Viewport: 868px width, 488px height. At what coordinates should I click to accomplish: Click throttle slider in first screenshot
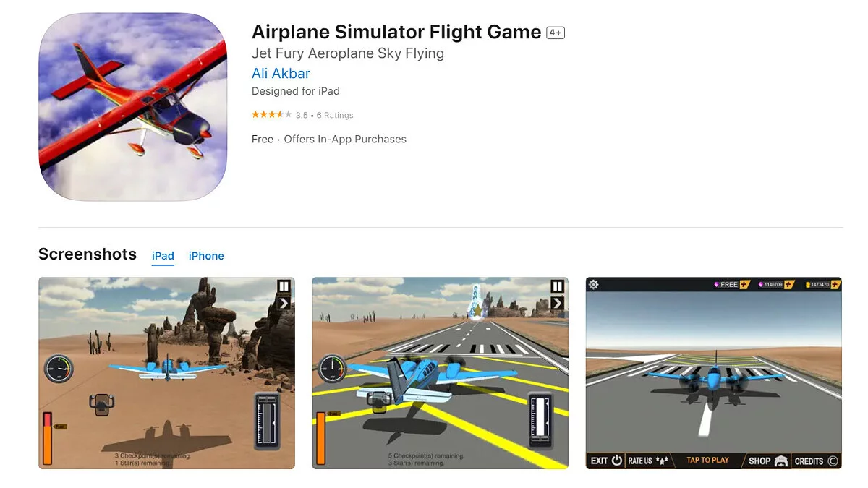267,420
